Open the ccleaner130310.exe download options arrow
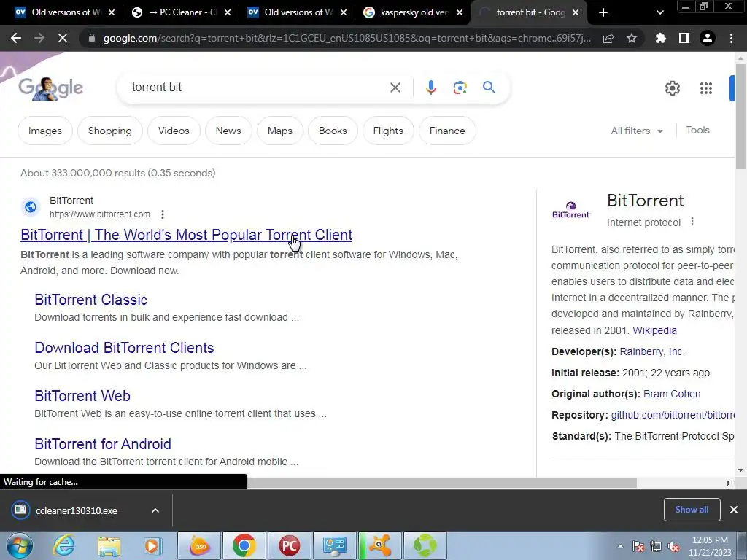The height and width of the screenshot is (560, 747). 155,510
